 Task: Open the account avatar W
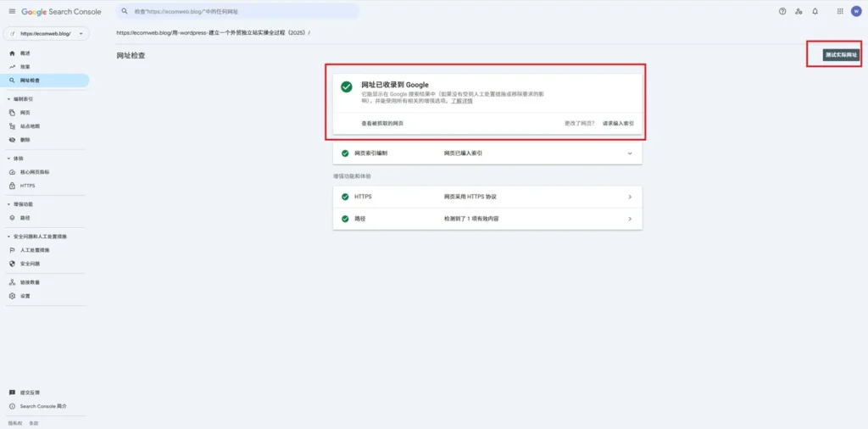click(x=856, y=11)
